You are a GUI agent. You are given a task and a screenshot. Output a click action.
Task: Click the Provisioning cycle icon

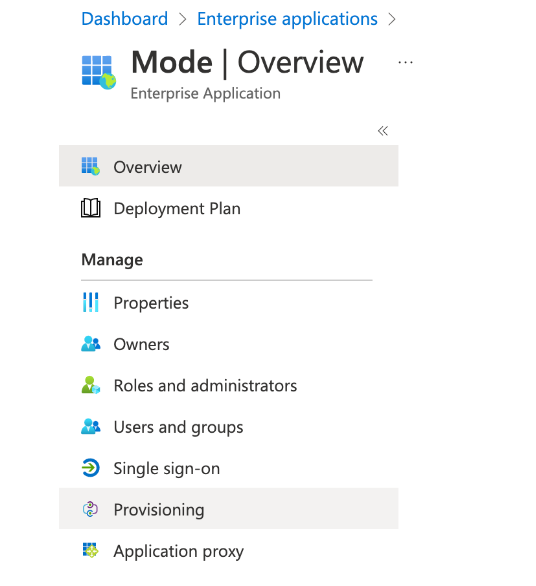tap(90, 509)
